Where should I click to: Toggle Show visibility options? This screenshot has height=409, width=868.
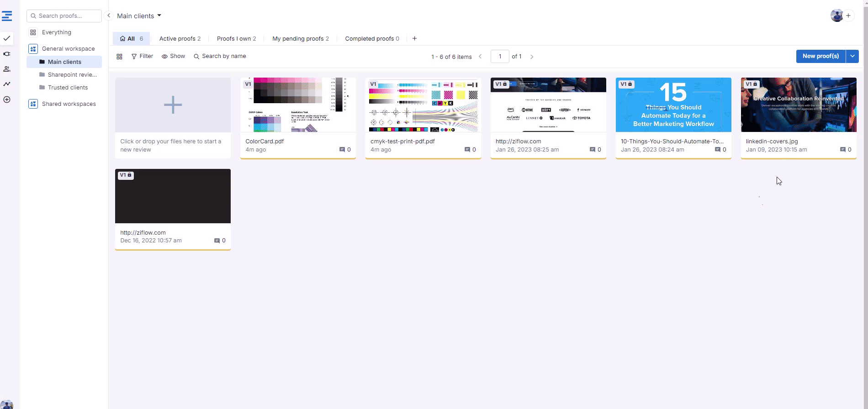pyautogui.click(x=173, y=56)
